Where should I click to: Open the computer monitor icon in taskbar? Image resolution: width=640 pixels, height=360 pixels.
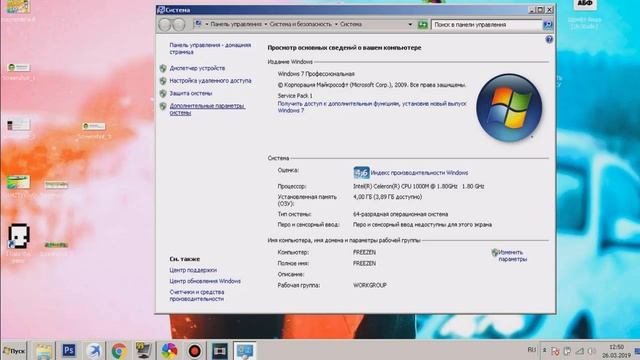[x=144, y=351]
